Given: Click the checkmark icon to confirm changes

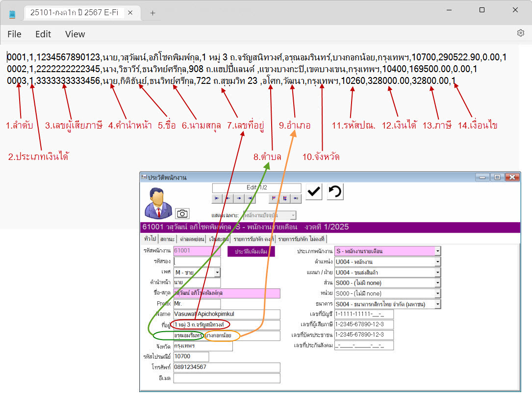Looking at the screenshot, I should click(x=313, y=192).
